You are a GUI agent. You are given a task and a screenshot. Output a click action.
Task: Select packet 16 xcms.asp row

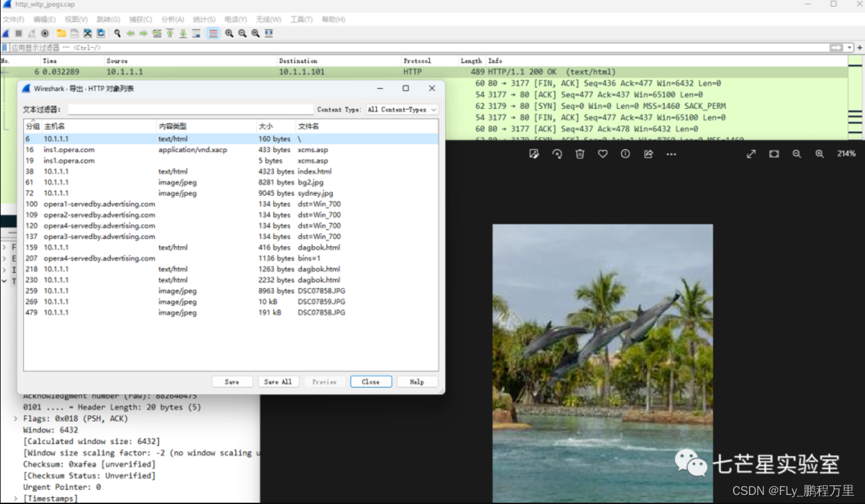231,150
